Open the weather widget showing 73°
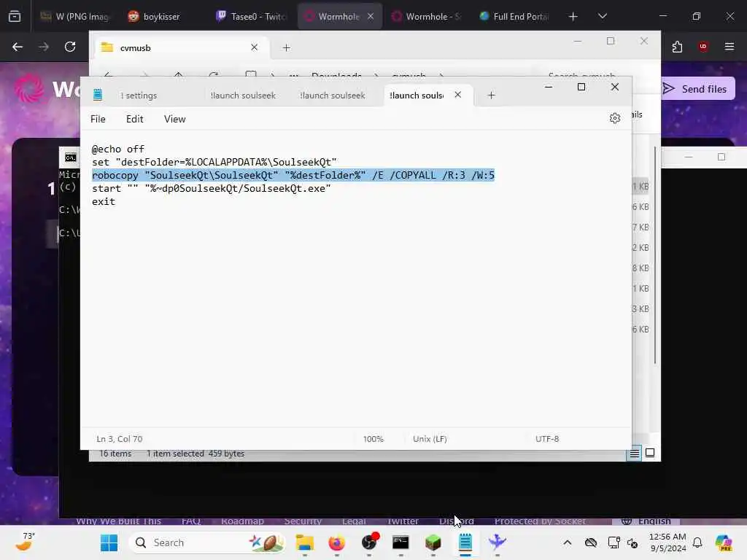 pyautogui.click(x=24, y=542)
